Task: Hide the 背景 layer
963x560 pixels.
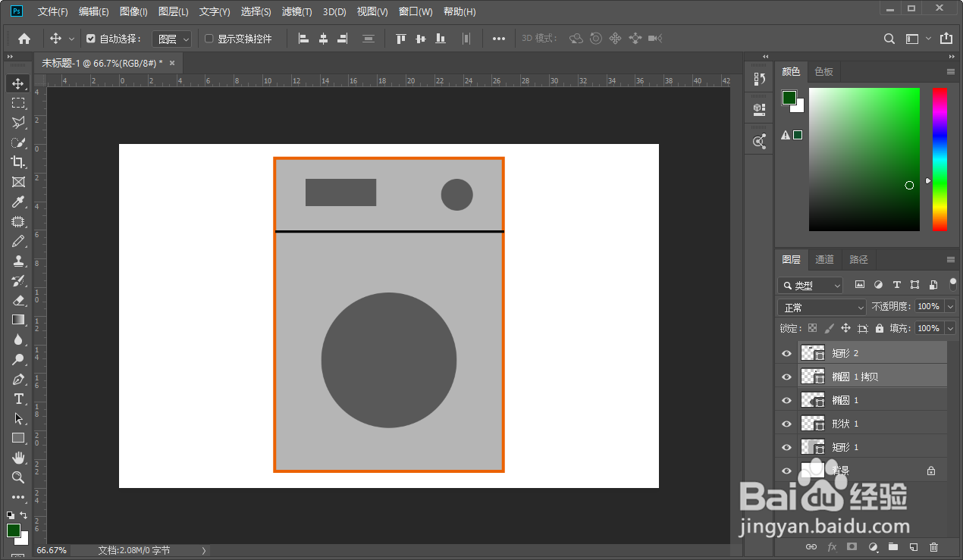Action: (786, 471)
